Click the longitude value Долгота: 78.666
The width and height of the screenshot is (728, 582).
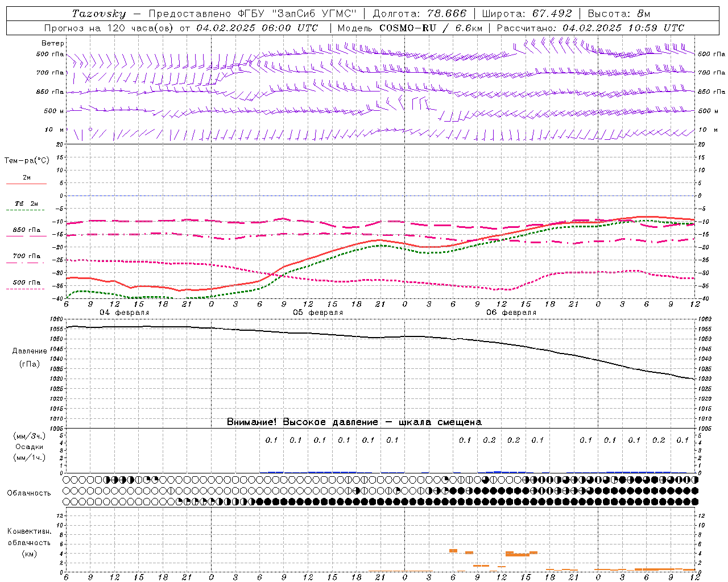(419, 14)
